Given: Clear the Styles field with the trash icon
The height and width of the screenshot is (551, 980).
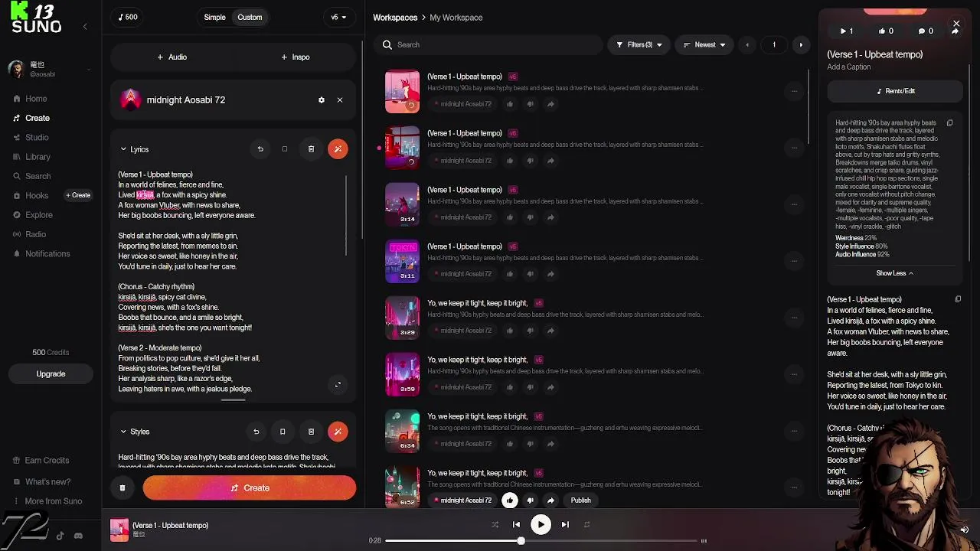Looking at the screenshot, I should click(311, 432).
